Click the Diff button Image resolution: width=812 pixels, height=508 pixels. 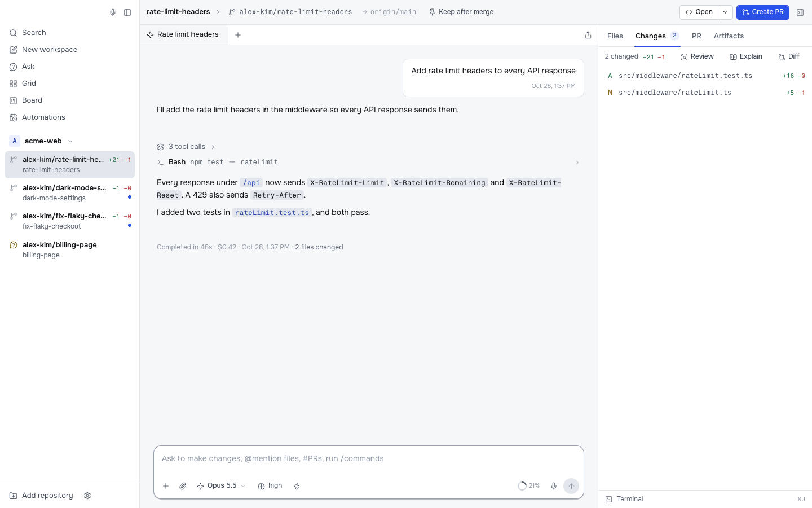pyautogui.click(x=789, y=56)
